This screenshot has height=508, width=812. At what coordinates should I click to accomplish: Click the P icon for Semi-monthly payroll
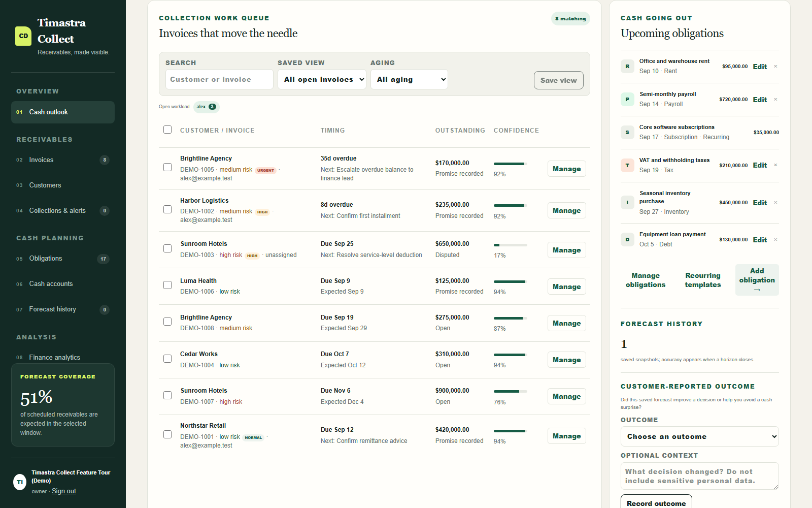tap(627, 100)
